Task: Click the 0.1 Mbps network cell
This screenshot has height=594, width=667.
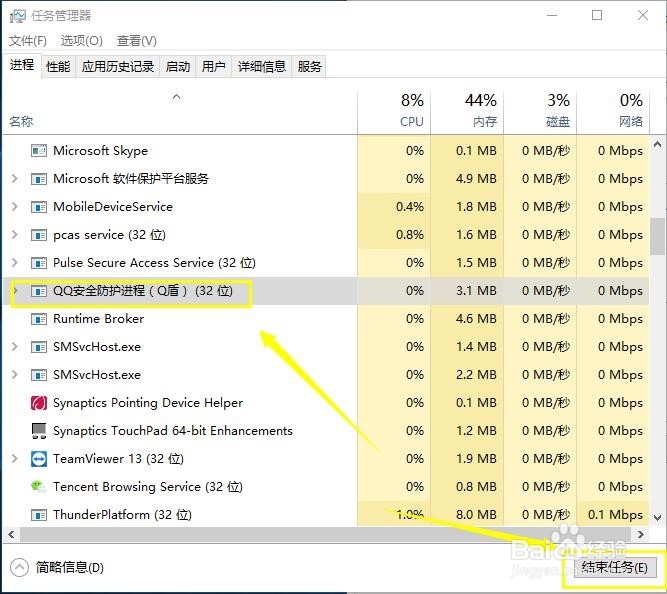Action: pyautogui.click(x=615, y=515)
